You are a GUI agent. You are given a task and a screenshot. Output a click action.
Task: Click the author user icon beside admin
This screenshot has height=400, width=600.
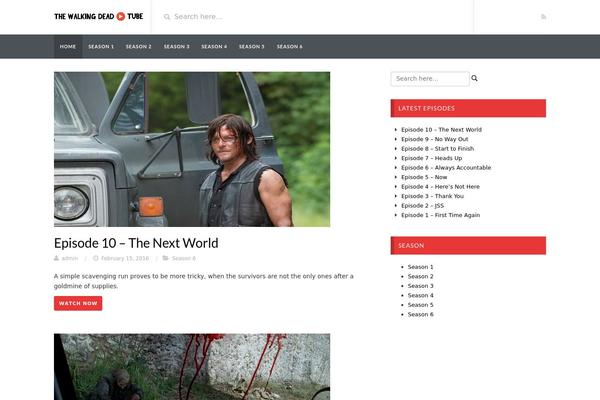click(57, 258)
